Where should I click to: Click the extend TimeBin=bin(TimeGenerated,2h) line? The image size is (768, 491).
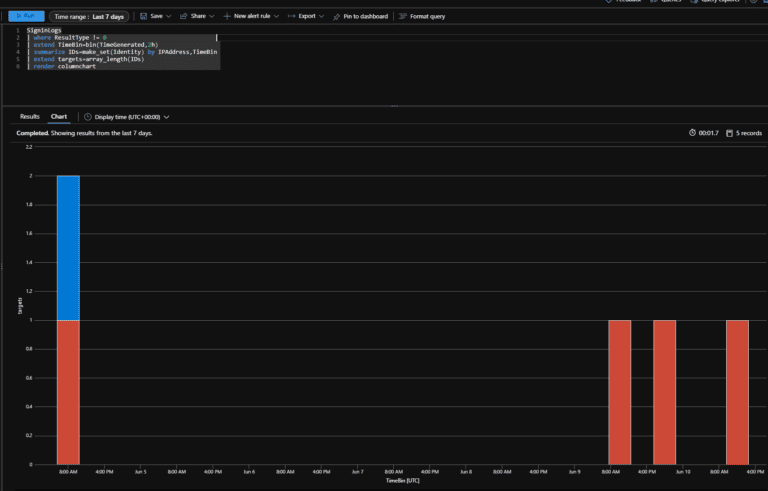[x=93, y=45]
